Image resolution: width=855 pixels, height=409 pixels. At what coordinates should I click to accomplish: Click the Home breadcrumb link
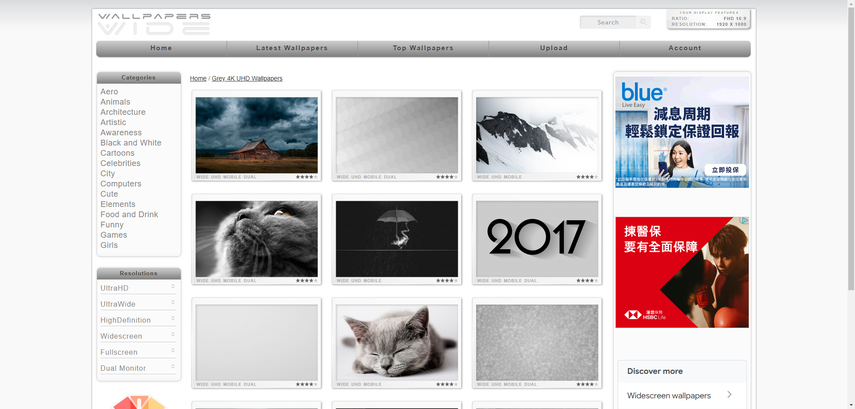pyautogui.click(x=198, y=78)
